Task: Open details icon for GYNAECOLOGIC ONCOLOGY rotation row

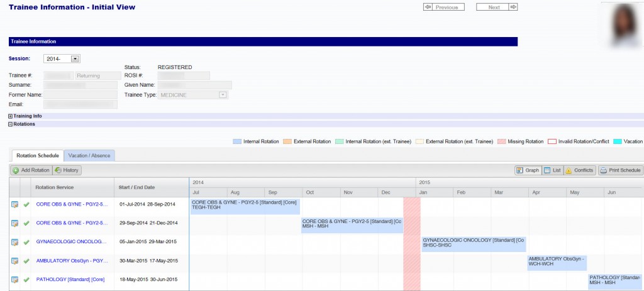Action: [14, 242]
